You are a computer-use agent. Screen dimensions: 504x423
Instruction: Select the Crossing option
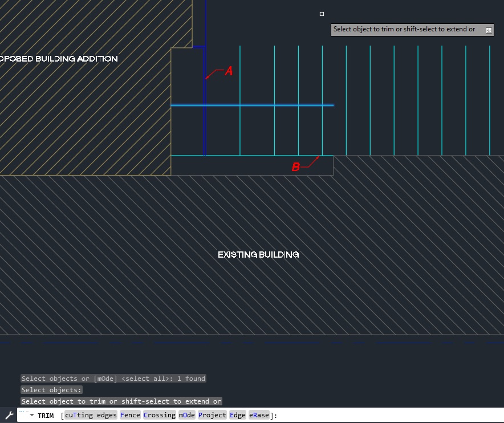159,415
